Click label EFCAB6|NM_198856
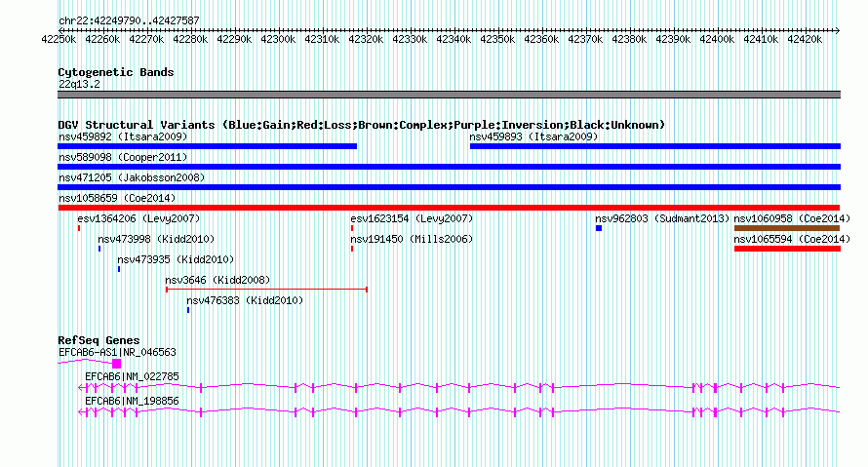The height and width of the screenshot is (467, 868). (x=132, y=401)
